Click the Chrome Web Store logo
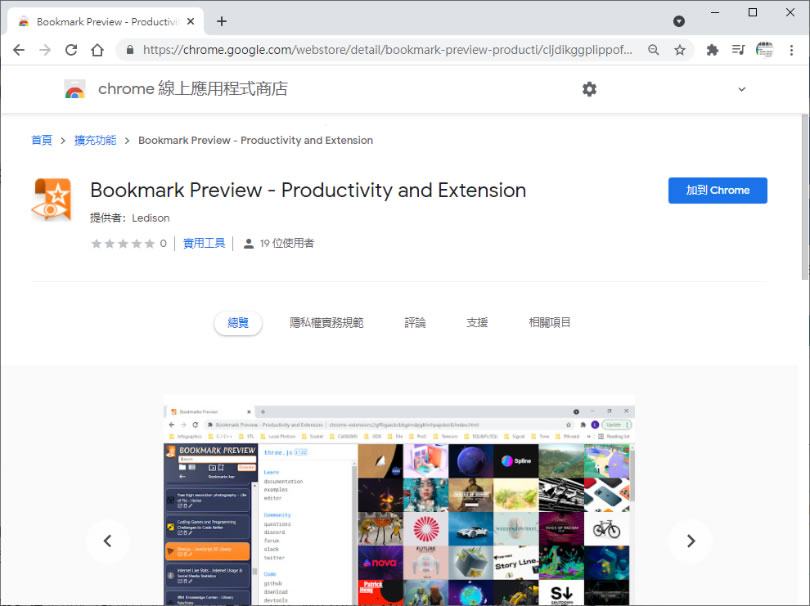The height and width of the screenshot is (606, 810). coord(75,89)
